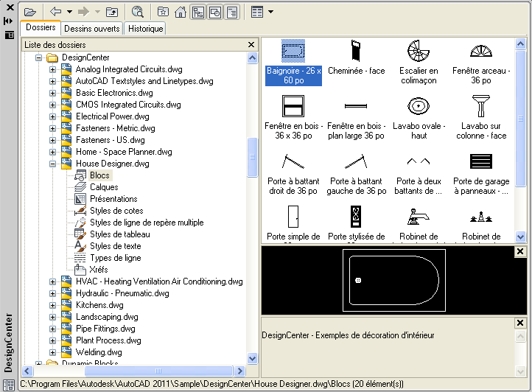The image size is (532, 392).
Task: Select the Styles de texte tree item
Action: coord(115,246)
